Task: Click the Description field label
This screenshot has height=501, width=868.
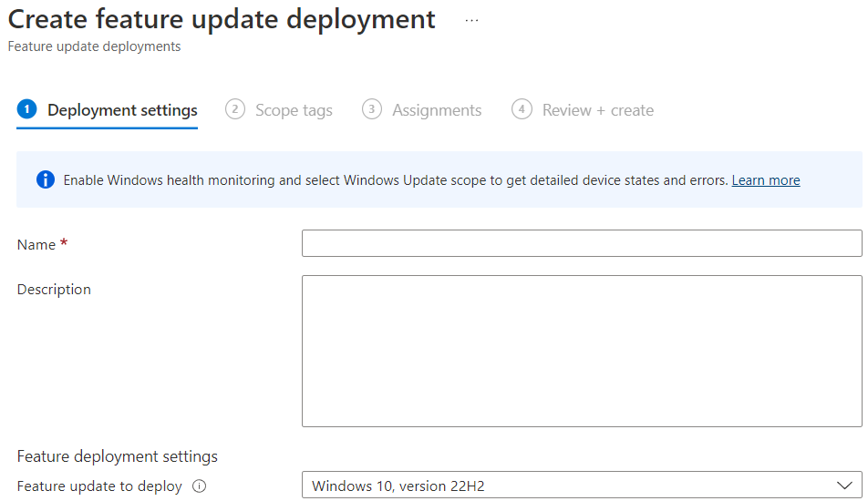Action: click(54, 290)
